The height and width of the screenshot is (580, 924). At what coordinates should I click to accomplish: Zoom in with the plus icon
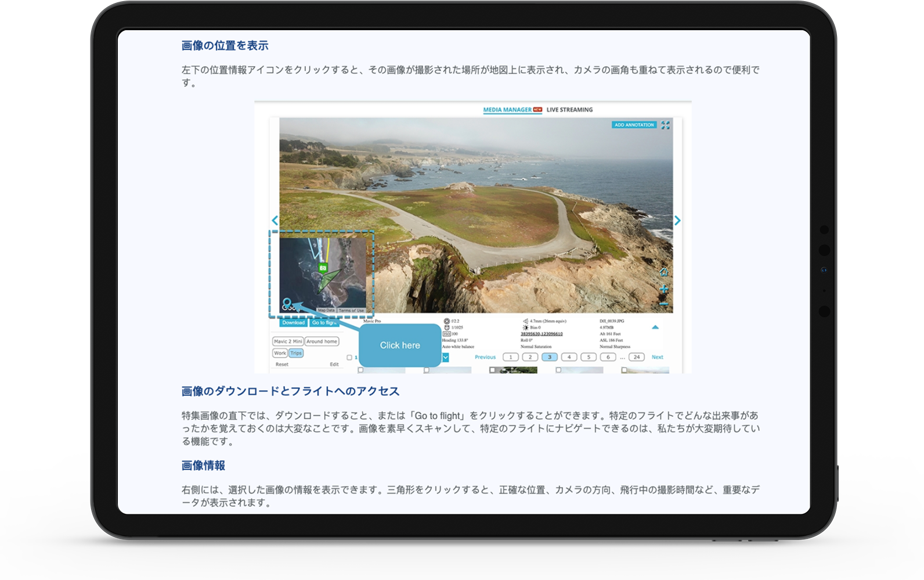coord(664,289)
